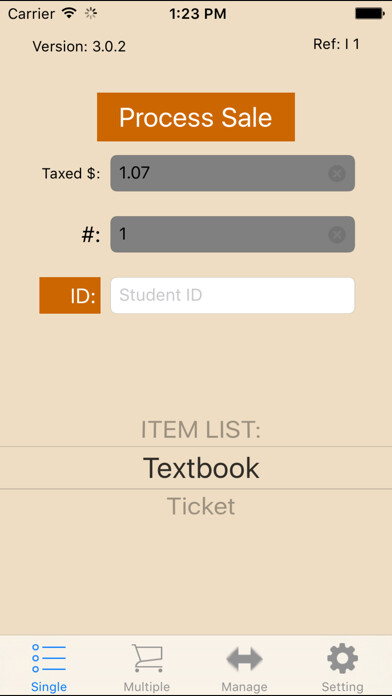392x696 pixels.
Task: Tap the orange ID: button
Action: pyautogui.click(x=70, y=296)
